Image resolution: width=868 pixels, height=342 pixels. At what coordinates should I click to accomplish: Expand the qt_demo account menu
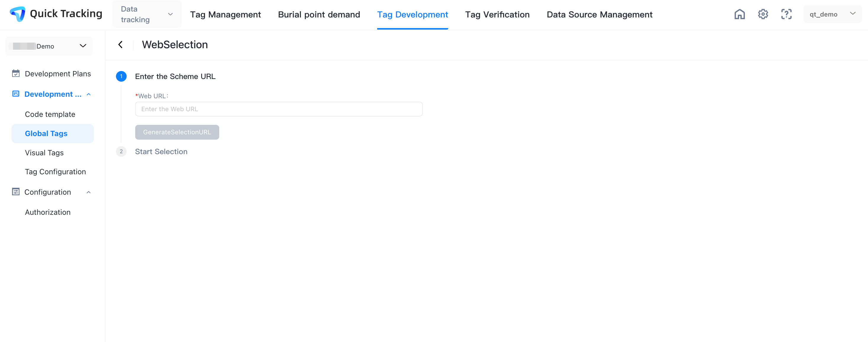tap(832, 14)
